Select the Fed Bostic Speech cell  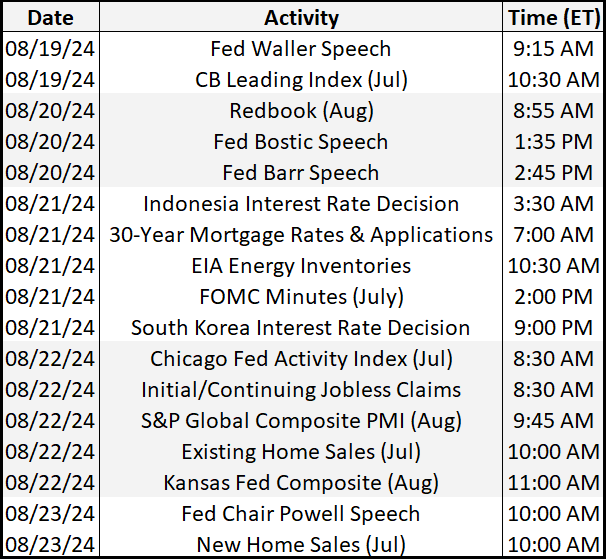(301, 141)
